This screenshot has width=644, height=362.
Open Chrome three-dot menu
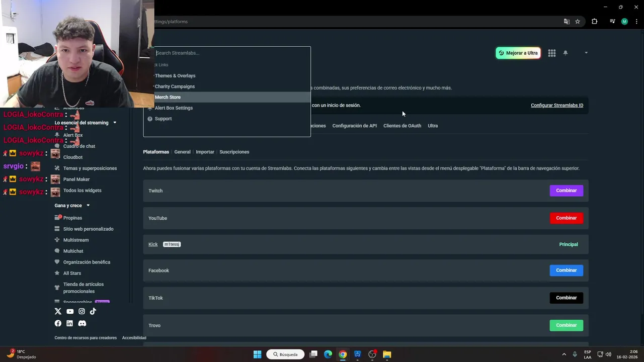coord(636,22)
